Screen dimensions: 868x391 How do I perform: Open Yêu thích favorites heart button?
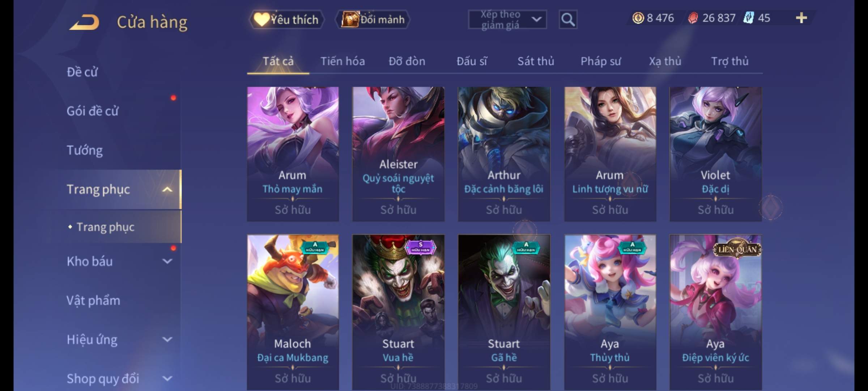[286, 20]
